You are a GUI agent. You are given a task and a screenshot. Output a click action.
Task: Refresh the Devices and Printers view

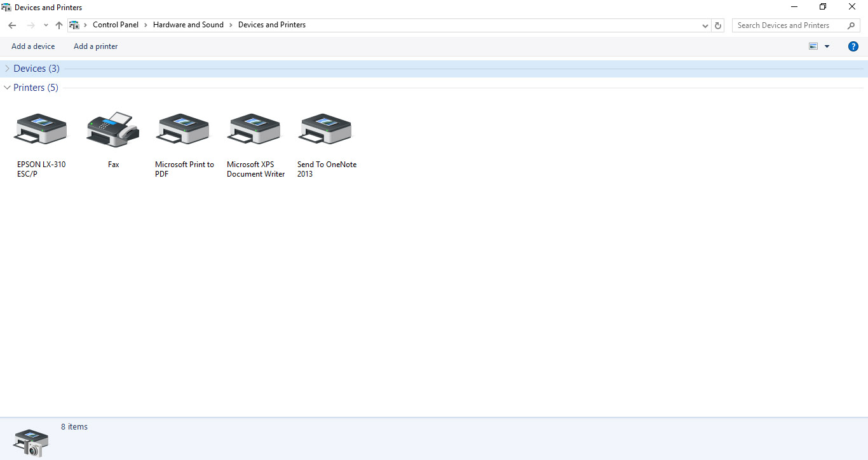tap(718, 25)
